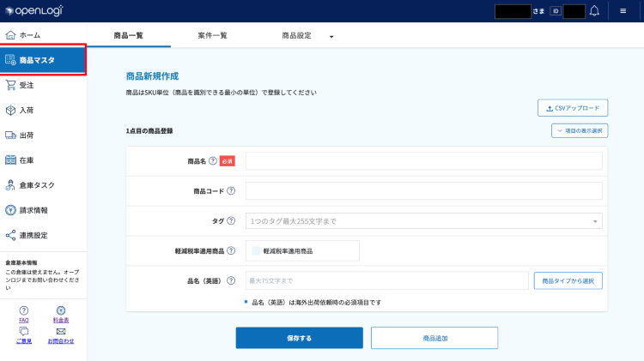The width and height of the screenshot is (644, 361).
Task: Click 商品タイプから選択 button
Action: point(568,281)
